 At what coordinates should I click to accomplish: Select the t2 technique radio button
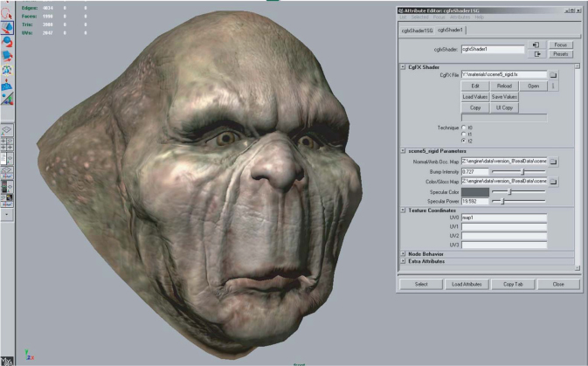click(463, 140)
